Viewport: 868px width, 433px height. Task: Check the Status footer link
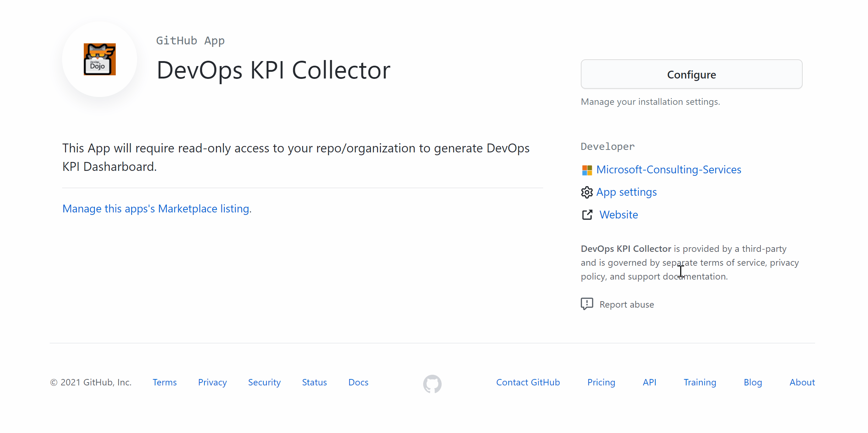(314, 382)
